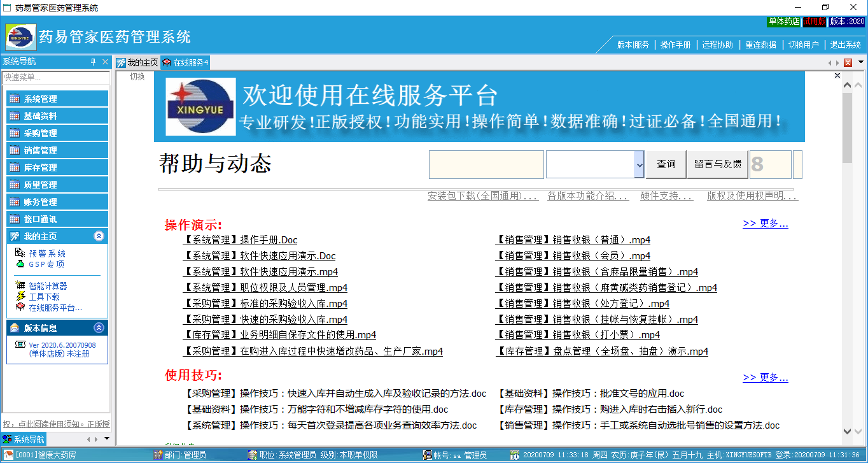Open 盘点管理（全场盘、抽盘）演示.mp4 link
This screenshot has height=463, width=868.
(601, 351)
